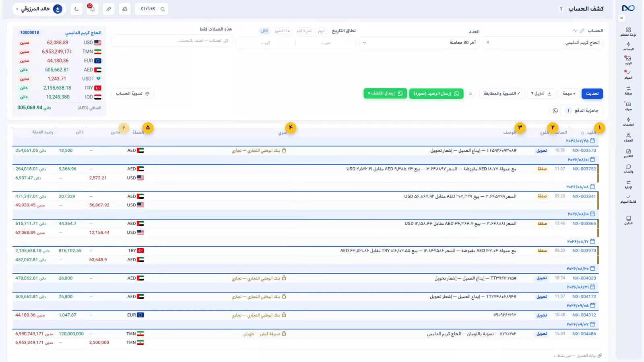
Task: Open the خالد المرزوقي user menu
Action: tap(39, 9)
